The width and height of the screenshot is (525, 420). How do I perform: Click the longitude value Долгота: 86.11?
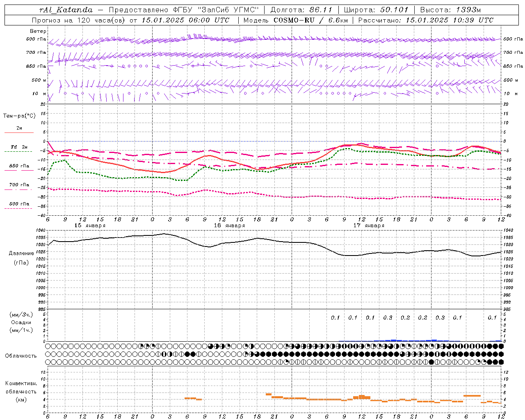pyautogui.click(x=301, y=10)
